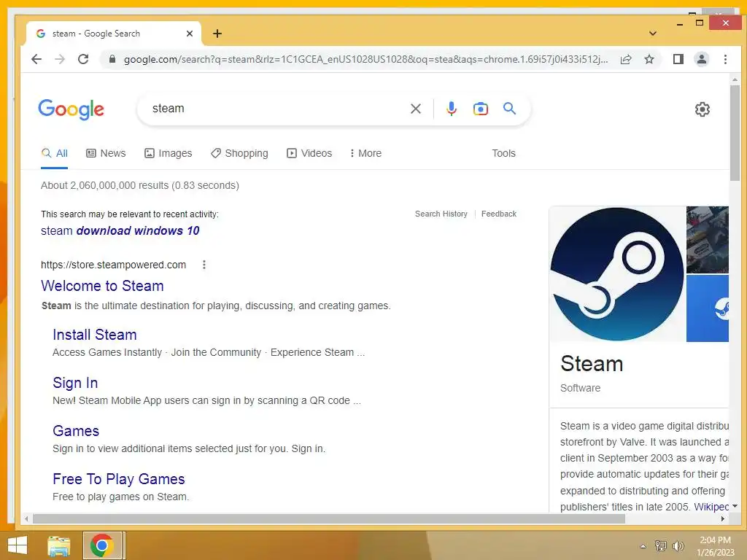Start voice search with the microphone
Image resolution: width=747 pixels, height=560 pixels.
(x=451, y=109)
